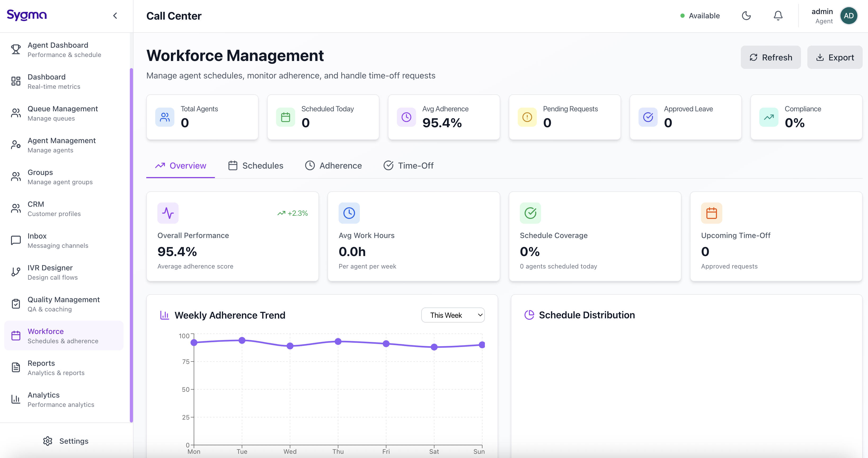Viewport: 868px width, 458px height.
Task: Export workforce data
Action: tap(835, 57)
